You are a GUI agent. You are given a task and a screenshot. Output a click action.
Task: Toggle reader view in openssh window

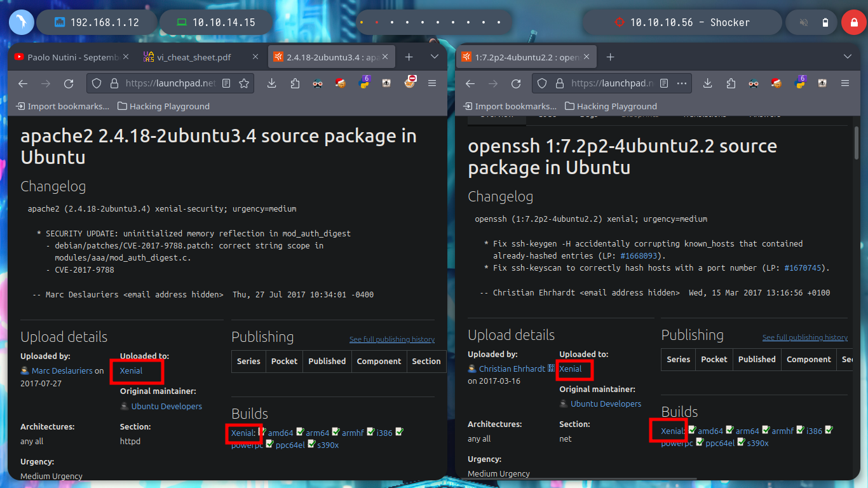point(664,83)
